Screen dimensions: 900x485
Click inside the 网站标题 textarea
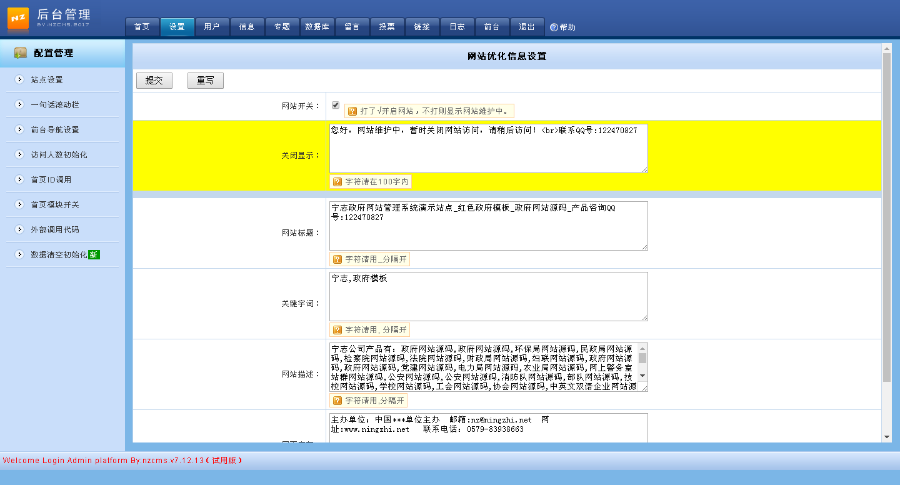tap(488, 226)
